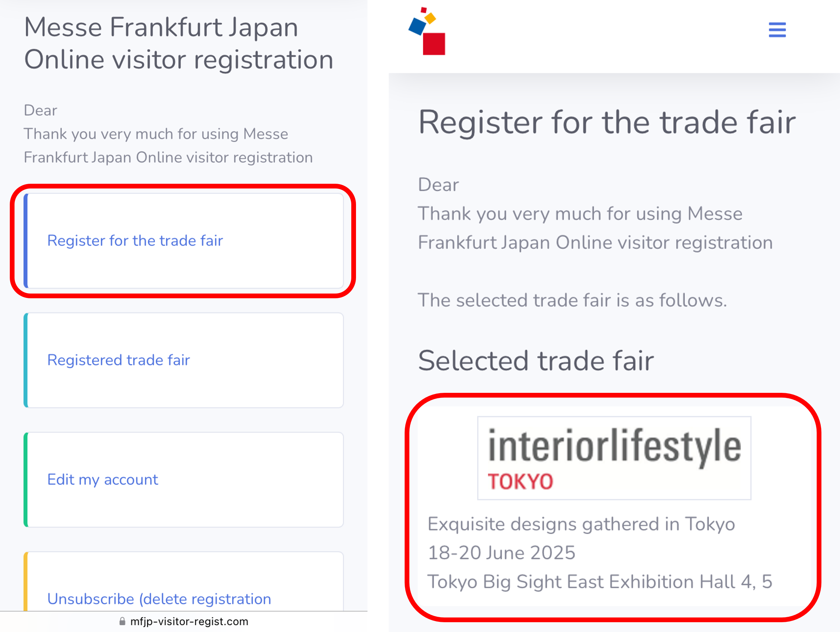Open the Registered trade fair link
Image resolution: width=840 pixels, height=632 pixels.
tap(119, 360)
